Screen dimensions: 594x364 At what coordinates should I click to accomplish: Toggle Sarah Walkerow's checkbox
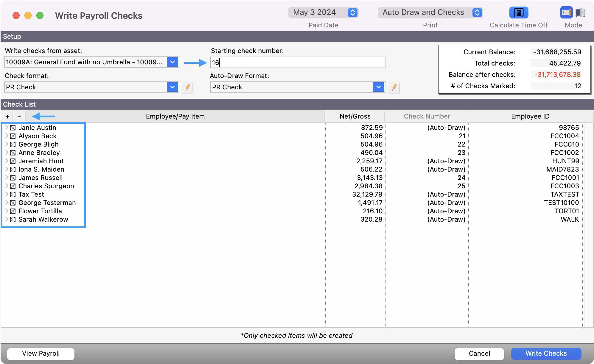click(x=13, y=220)
